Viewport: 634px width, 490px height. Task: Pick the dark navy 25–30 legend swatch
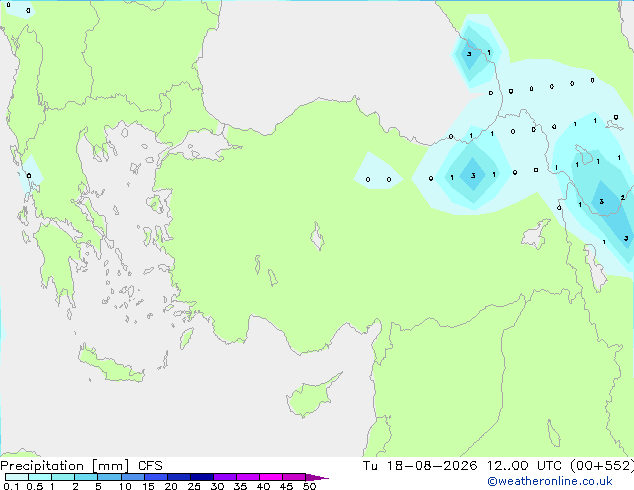pos(202,477)
